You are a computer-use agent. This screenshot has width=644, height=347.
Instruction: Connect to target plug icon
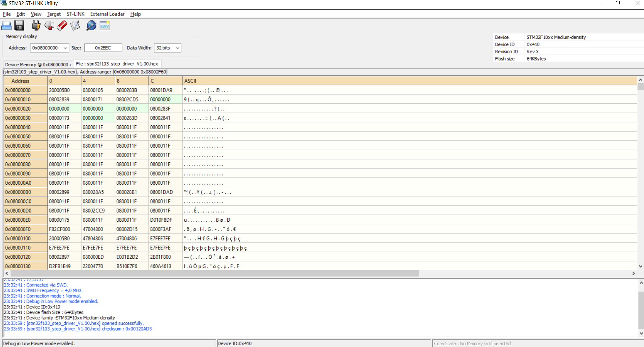(x=36, y=26)
